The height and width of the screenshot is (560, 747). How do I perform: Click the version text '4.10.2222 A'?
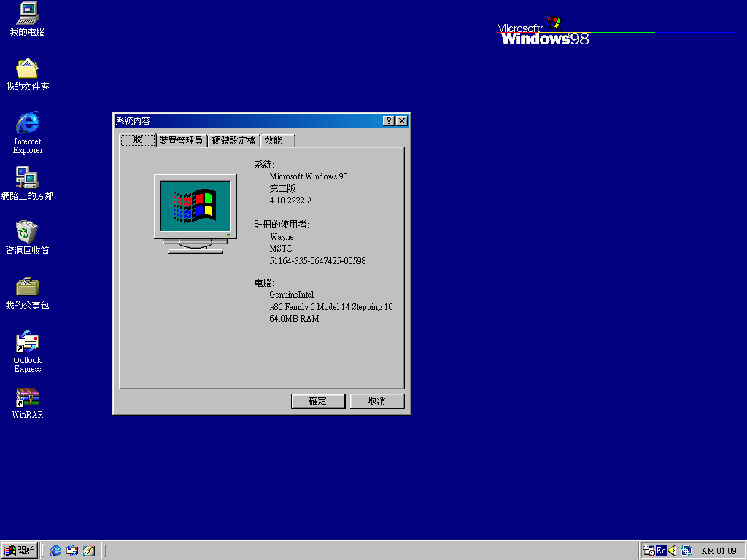[x=291, y=201]
